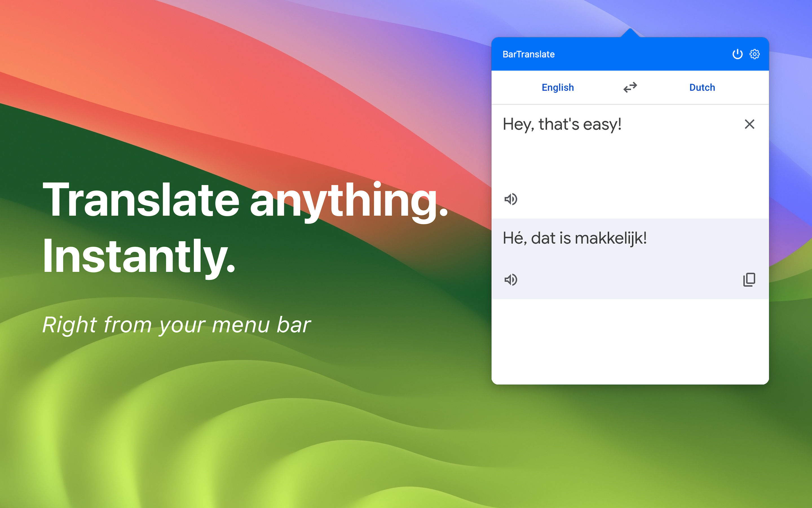Open BarTranslate settings gear
The image size is (812, 508).
(754, 54)
